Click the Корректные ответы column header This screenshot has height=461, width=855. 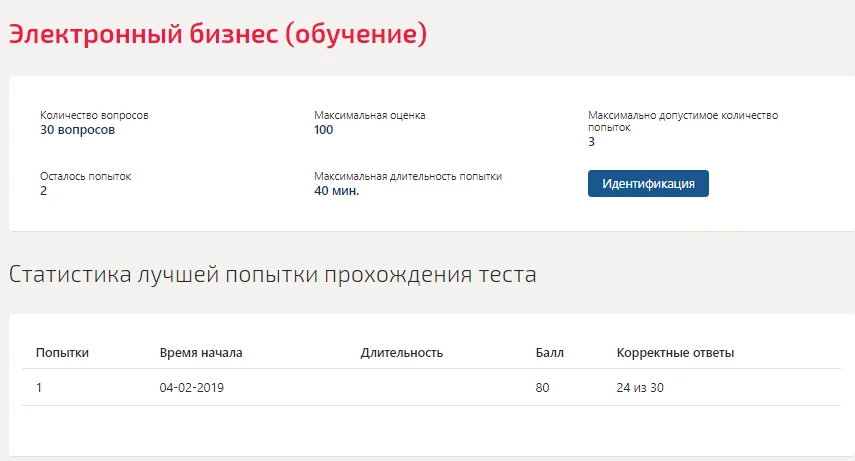[x=675, y=353]
